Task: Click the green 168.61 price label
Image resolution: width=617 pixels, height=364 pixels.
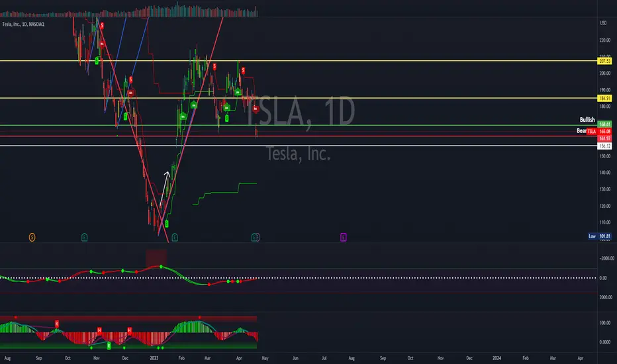Action: click(605, 124)
